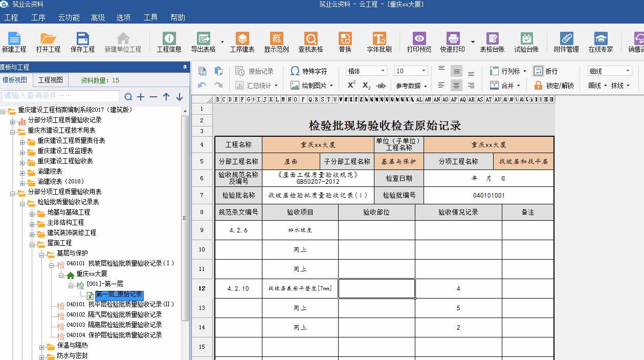Switch to the 工程视图 tab
644x360 pixels.
52,80
